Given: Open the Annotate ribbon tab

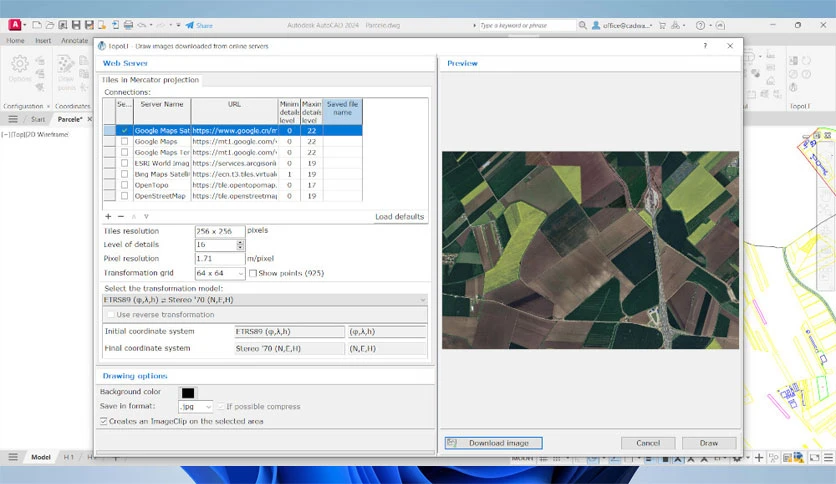Looking at the screenshot, I should [x=75, y=41].
